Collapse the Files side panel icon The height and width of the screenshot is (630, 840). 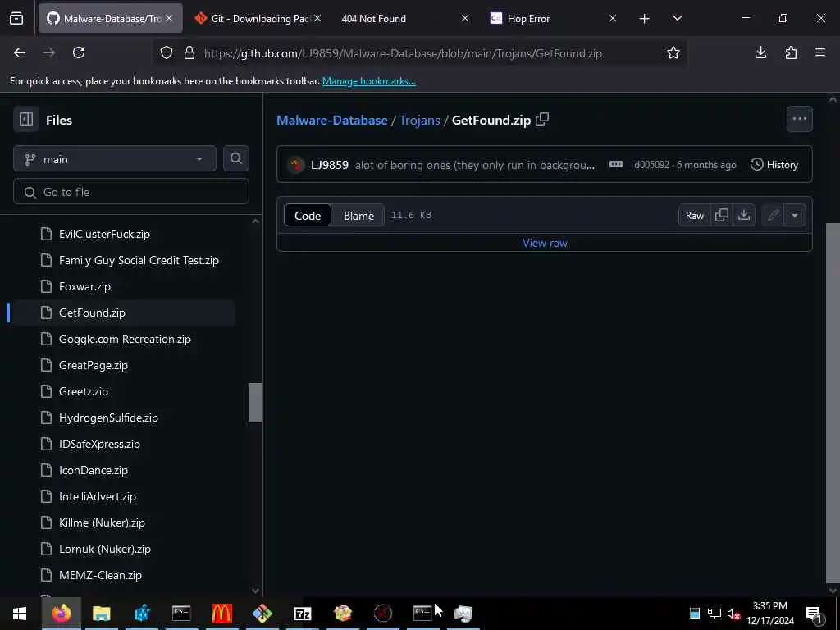click(x=26, y=119)
